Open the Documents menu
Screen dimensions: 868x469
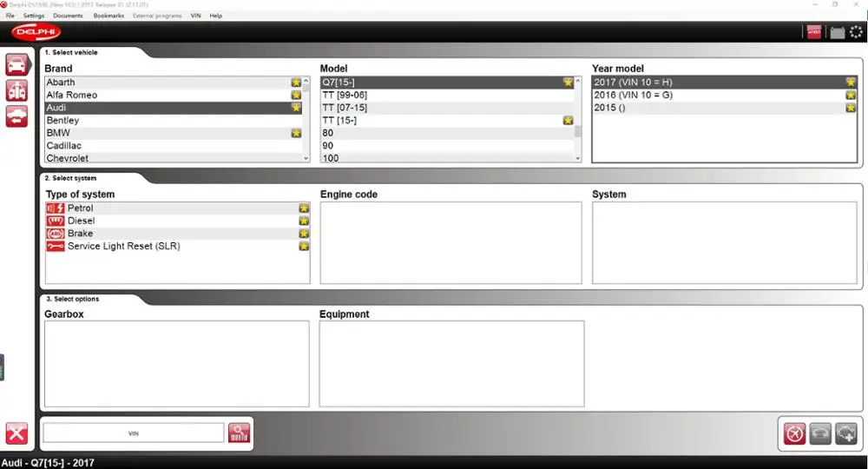68,16
